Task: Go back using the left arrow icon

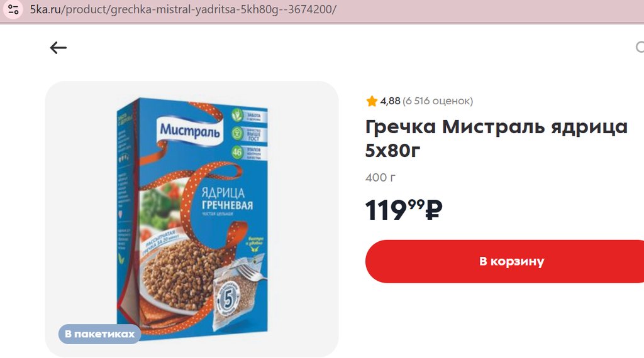Action: pyautogui.click(x=58, y=48)
